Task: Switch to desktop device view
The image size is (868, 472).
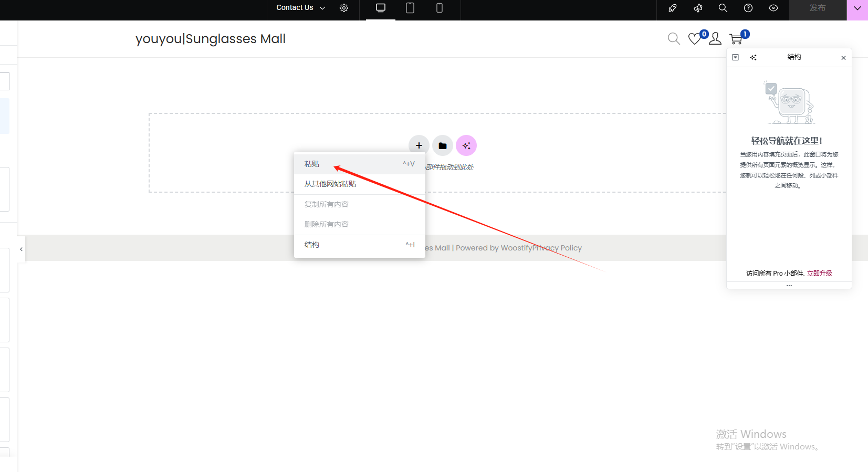Action: [x=381, y=8]
